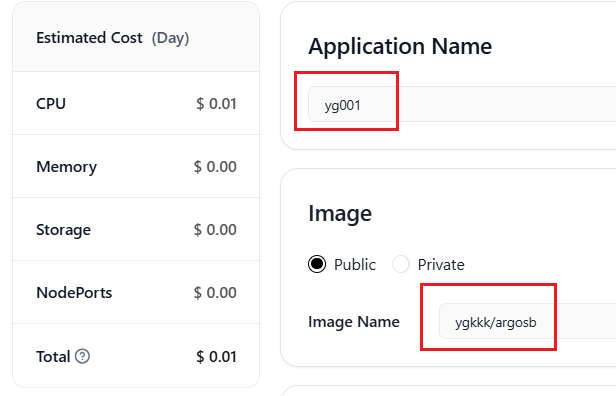Click the NodePorts cost value
The image size is (616, 396).
pos(215,293)
